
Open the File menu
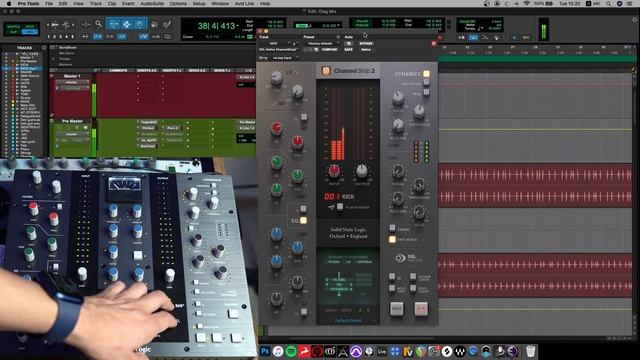(x=49, y=3)
